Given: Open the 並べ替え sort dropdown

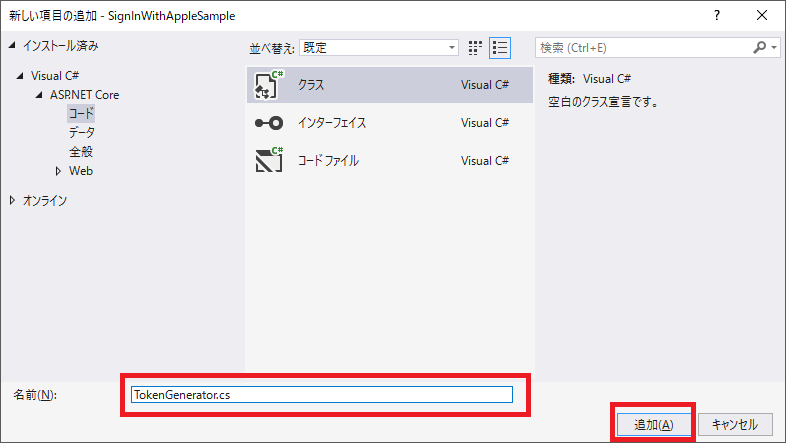Looking at the screenshot, I should coord(379,48).
